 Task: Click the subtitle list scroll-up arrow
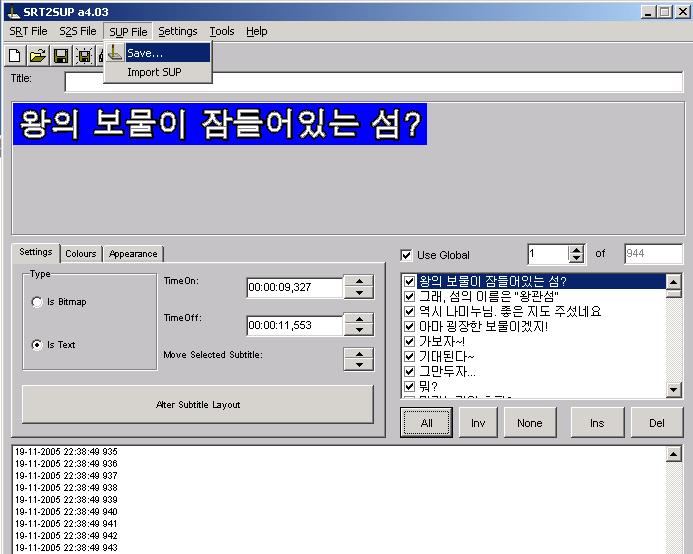pos(674,282)
